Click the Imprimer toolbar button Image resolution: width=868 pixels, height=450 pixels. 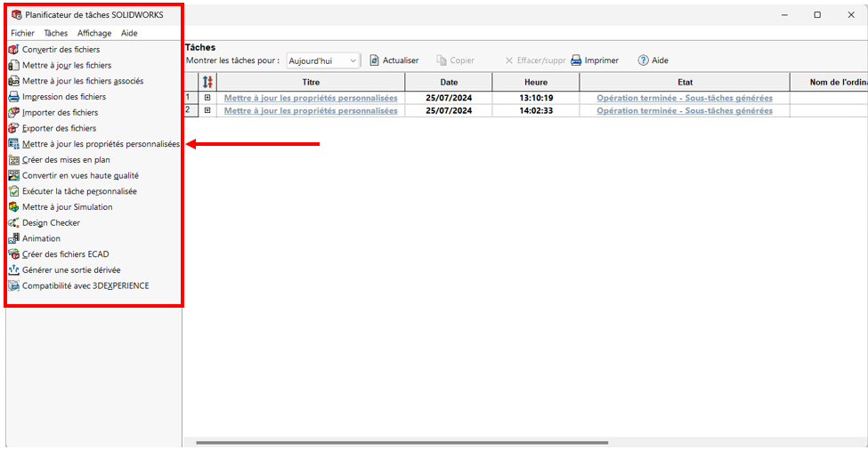(595, 60)
